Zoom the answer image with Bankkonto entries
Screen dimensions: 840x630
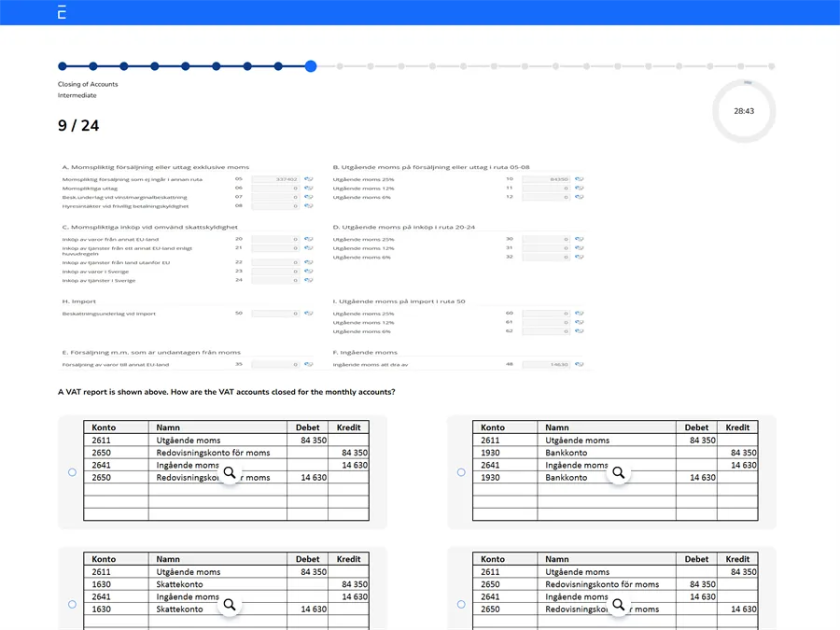coord(618,473)
